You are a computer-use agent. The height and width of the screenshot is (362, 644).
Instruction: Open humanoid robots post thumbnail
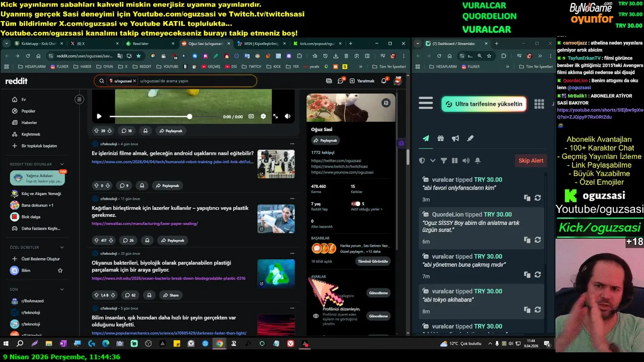(x=276, y=164)
